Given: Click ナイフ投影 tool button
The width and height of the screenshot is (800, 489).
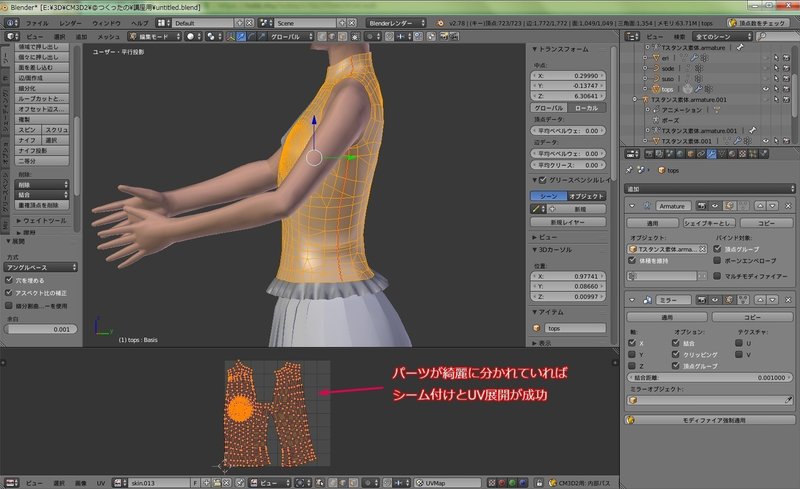Looking at the screenshot, I should 42,151.
